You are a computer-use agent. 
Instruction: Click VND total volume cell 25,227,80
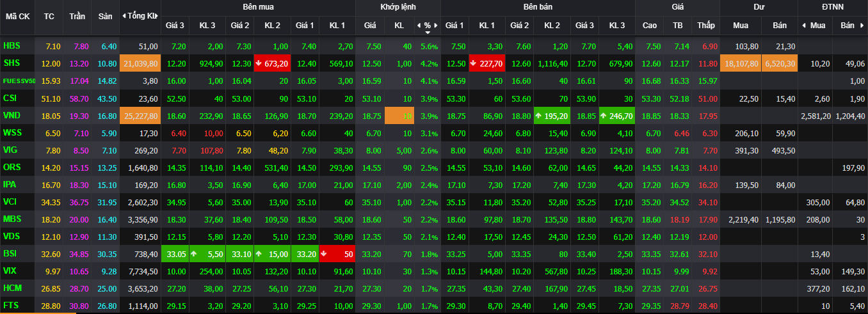[x=140, y=115]
